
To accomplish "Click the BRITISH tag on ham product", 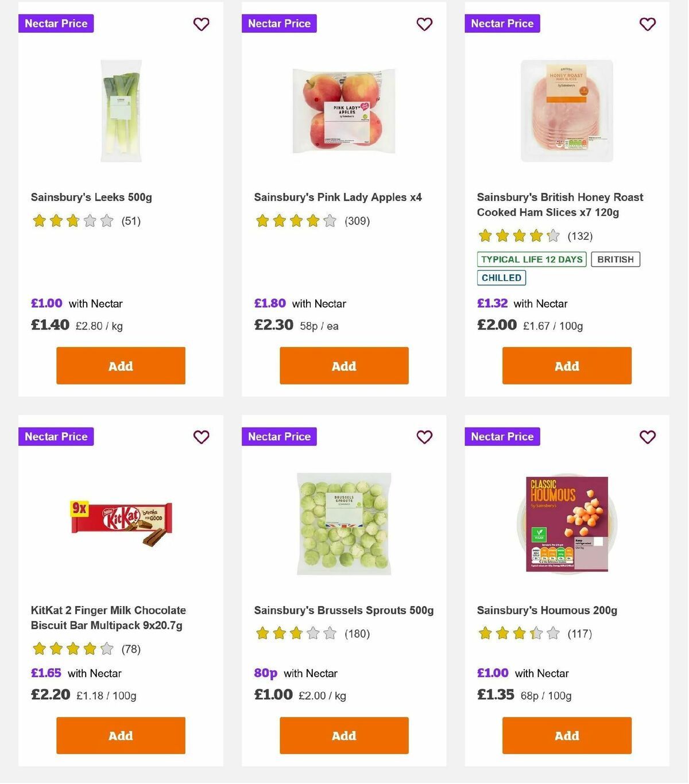I will (616, 259).
